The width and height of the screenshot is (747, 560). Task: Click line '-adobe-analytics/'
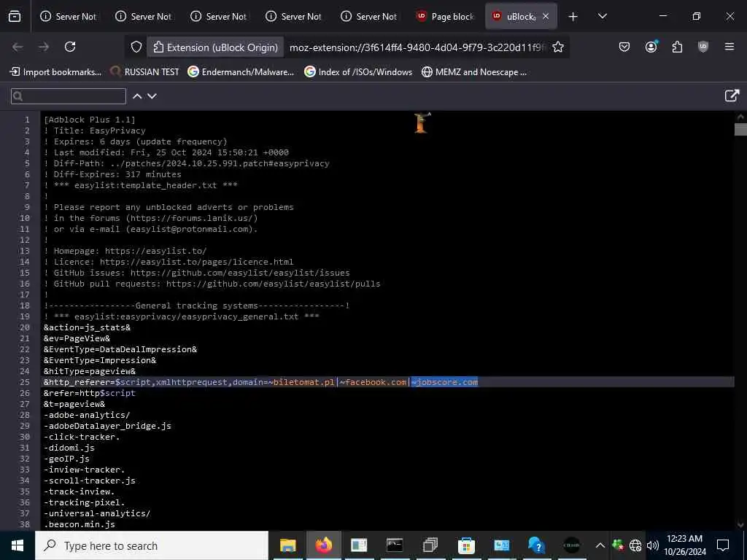(87, 415)
